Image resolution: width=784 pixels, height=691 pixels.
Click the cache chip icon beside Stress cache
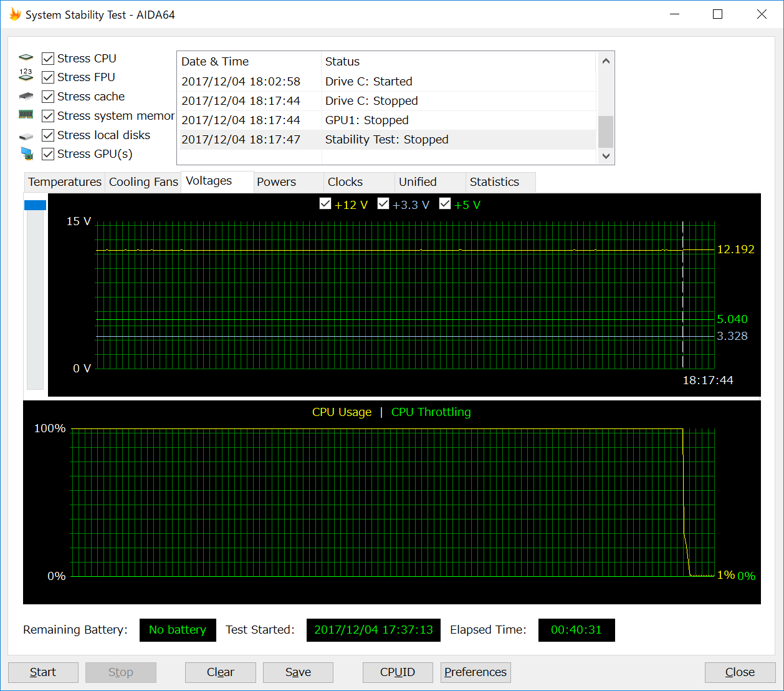click(26, 96)
